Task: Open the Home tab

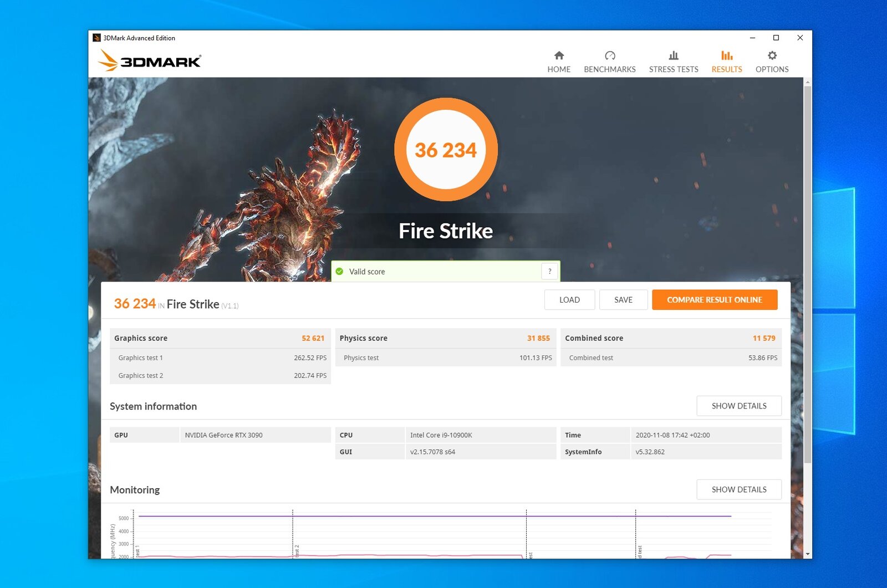Action: 559,62
